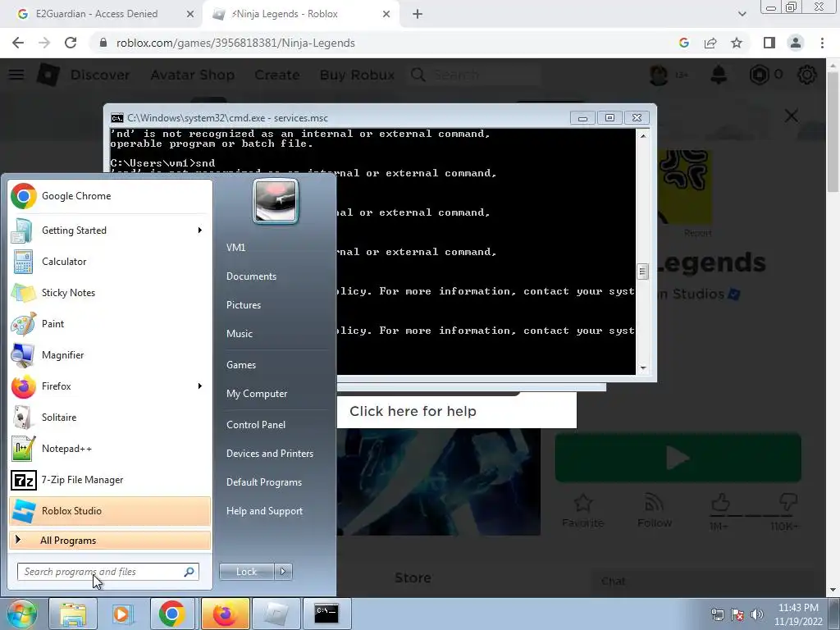Close the E2Guardian tab

pyautogui.click(x=190, y=15)
